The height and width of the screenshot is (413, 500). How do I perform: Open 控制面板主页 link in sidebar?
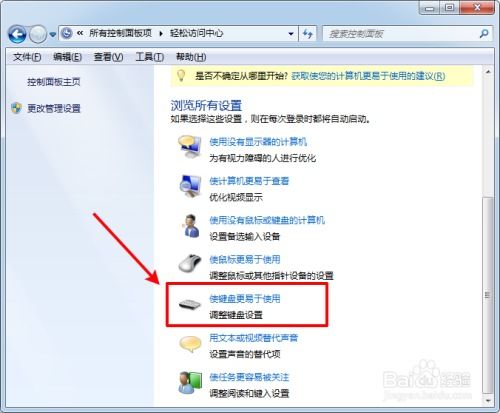coord(54,82)
